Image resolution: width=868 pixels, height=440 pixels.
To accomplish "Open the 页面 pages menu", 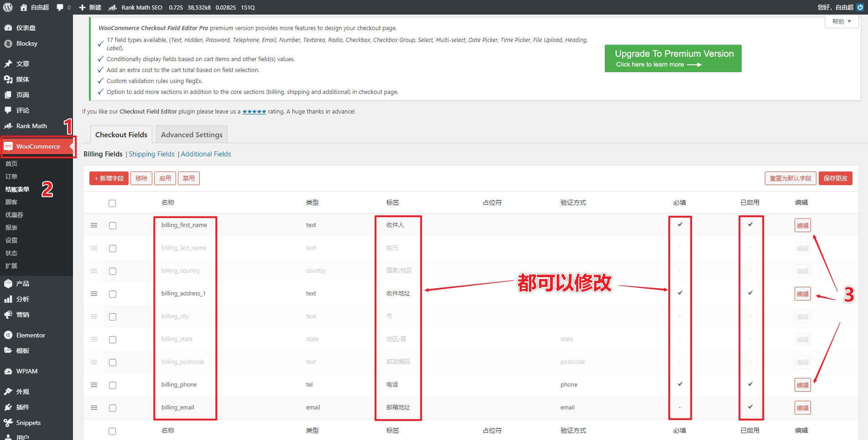I will (23, 95).
